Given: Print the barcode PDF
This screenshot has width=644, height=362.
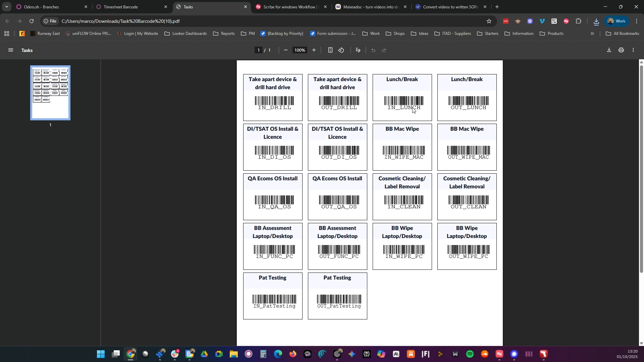Looking at the screenshot, I should pyautogui.click(x=622, y=50).
